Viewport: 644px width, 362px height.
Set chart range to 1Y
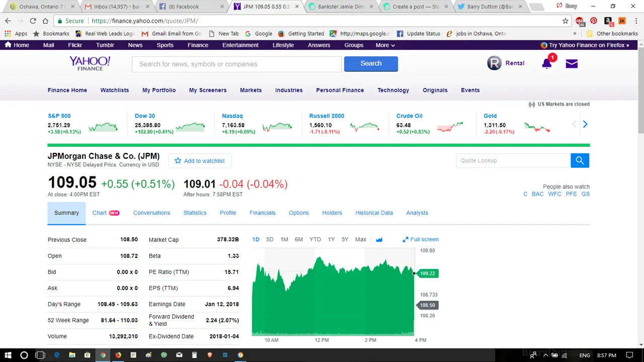coord(331,240)
